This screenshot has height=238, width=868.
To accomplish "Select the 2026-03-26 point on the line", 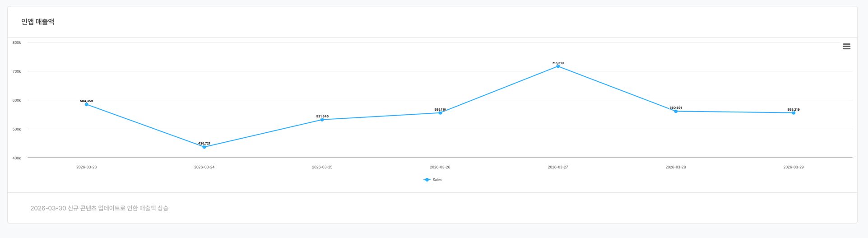I will click(x=440, y=113).
